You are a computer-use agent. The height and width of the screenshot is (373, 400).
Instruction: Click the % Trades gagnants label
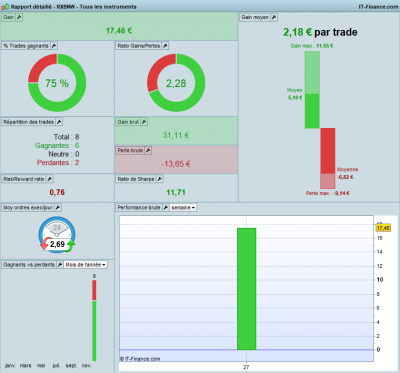tap(26, 46)
